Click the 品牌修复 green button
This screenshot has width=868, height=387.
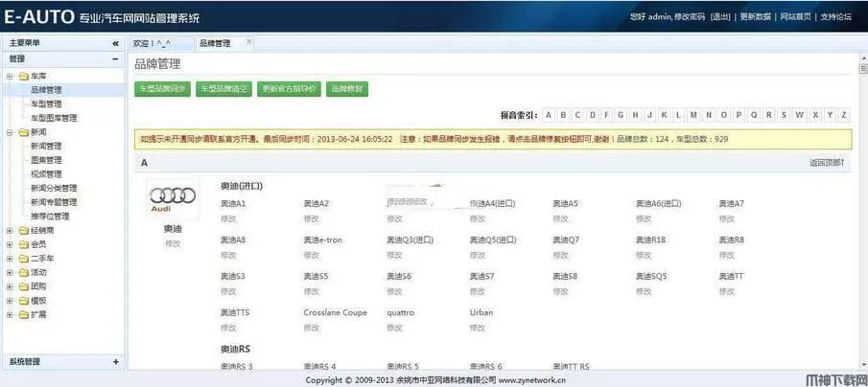(347, 88)
